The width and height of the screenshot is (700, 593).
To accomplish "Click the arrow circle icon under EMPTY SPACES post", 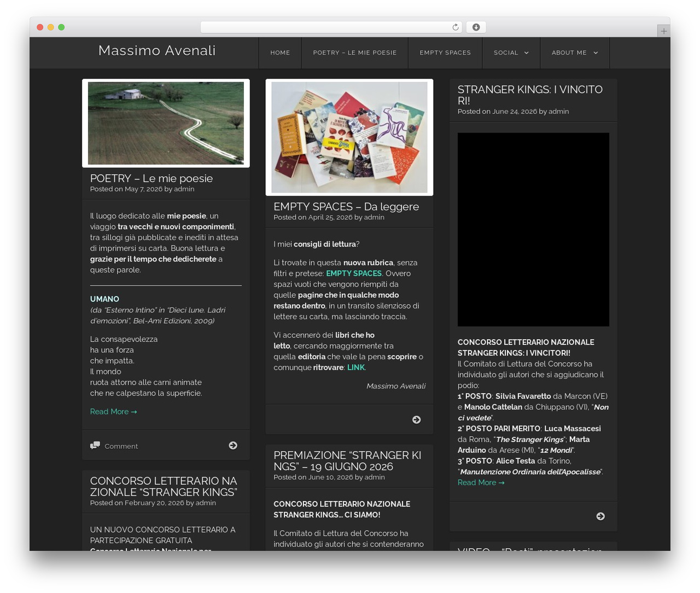I will (x=417, y=420).
